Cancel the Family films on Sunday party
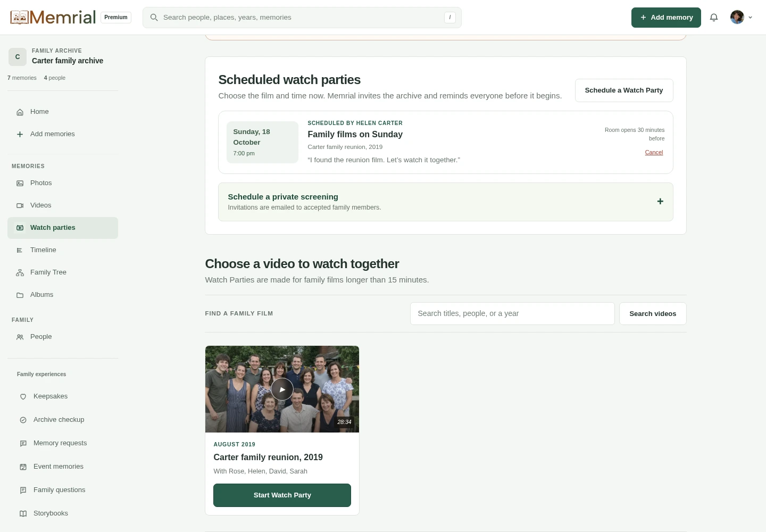Screen dimensions: 766x532 (654, 152)
